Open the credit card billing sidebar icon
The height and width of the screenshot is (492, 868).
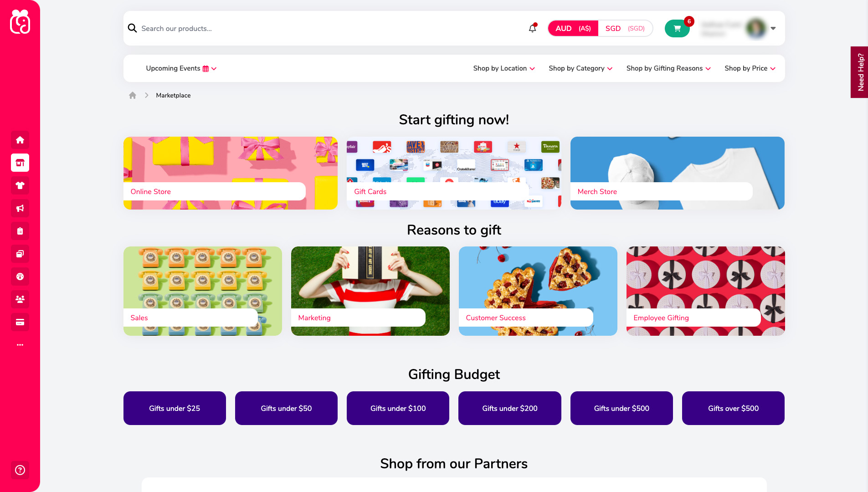pos(20,322)
